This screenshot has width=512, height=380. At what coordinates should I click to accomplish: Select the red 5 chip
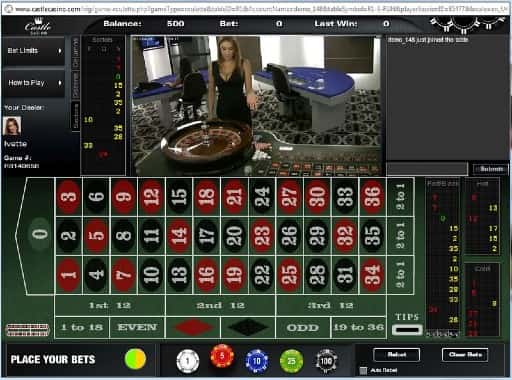(222, 356)
